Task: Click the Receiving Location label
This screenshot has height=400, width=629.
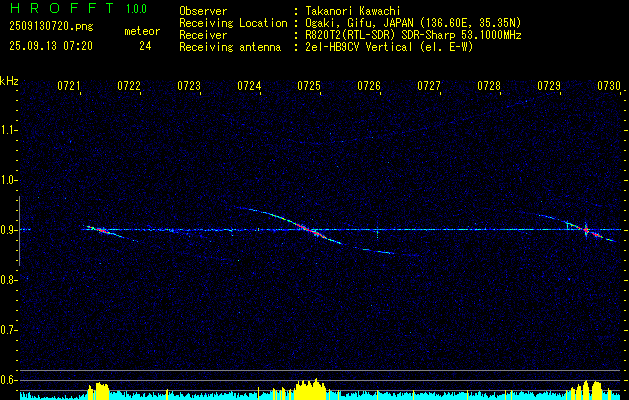Action: point(233,23)
